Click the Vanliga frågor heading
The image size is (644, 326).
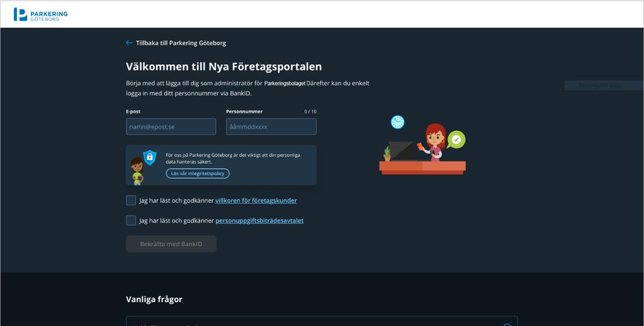(x=154, y=300)
